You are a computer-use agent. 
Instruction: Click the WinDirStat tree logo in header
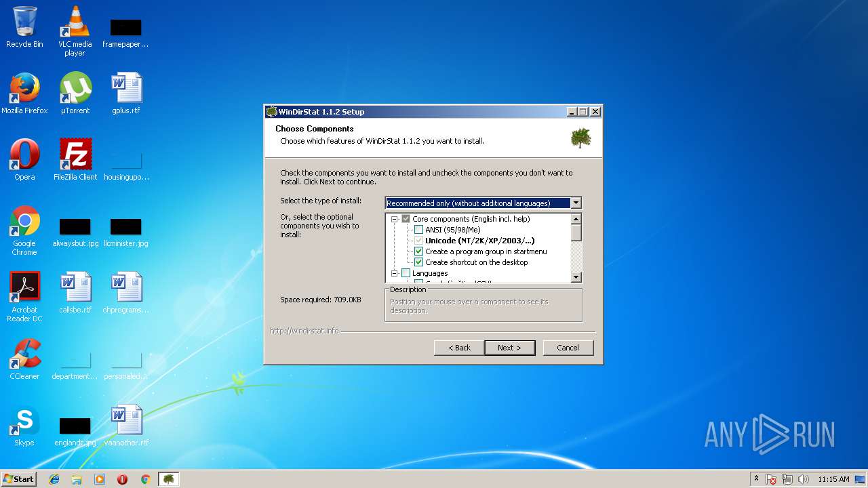point(580,138)
